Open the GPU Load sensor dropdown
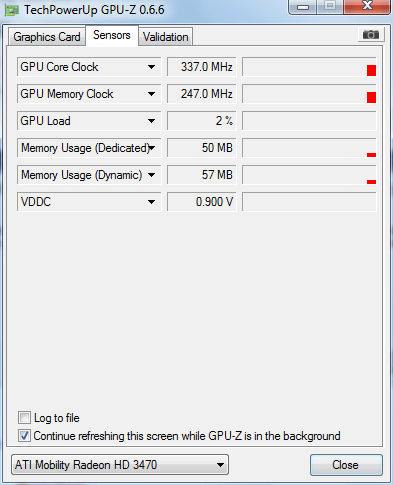393x485 pixels. 151,121
